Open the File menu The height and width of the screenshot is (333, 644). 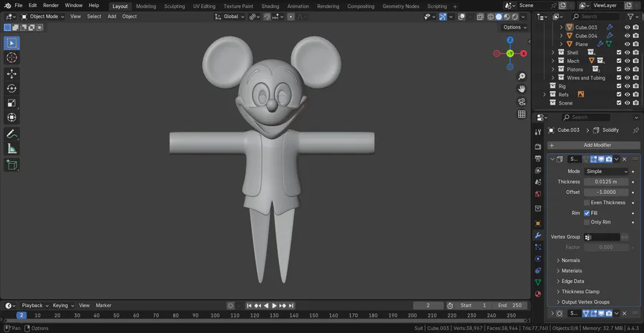19,5
